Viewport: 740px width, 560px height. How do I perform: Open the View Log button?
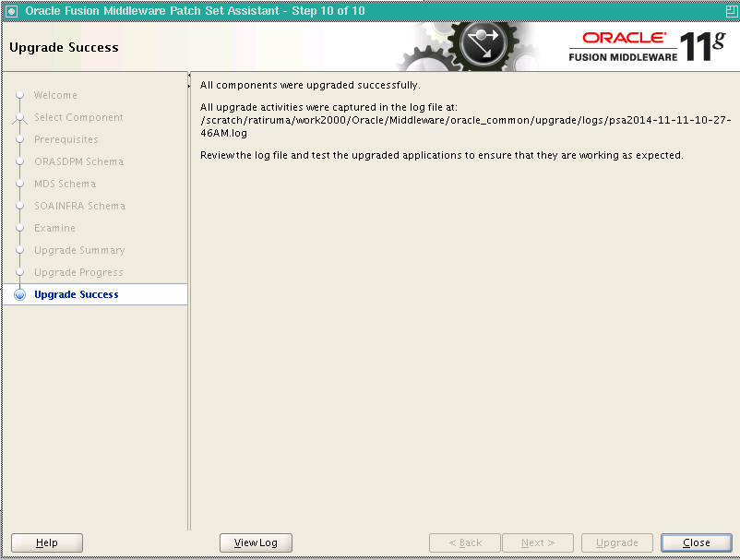(x=256, y=542)
